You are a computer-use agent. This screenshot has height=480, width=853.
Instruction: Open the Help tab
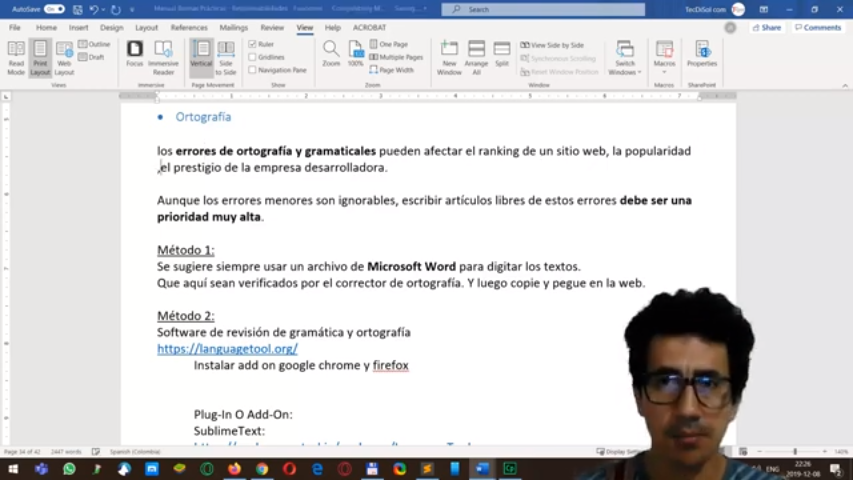tap(332, 27)
